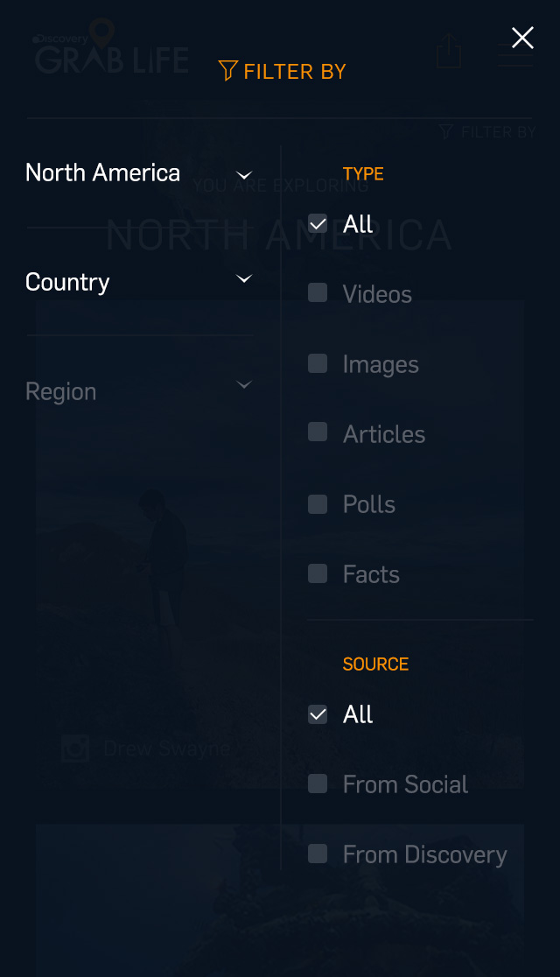
Task: Click the orange funnel filter icon
Action: coord(227,71)
